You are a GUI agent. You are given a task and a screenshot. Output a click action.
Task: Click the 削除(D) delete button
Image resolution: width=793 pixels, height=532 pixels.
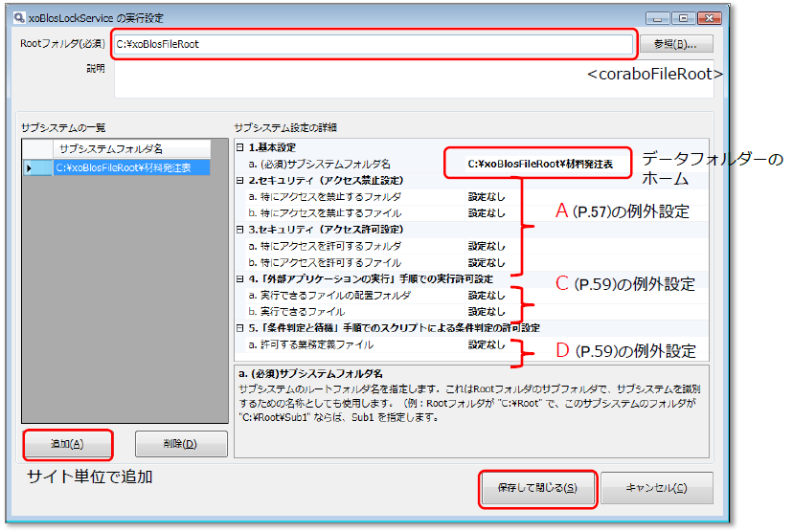[x=181, y=444]
